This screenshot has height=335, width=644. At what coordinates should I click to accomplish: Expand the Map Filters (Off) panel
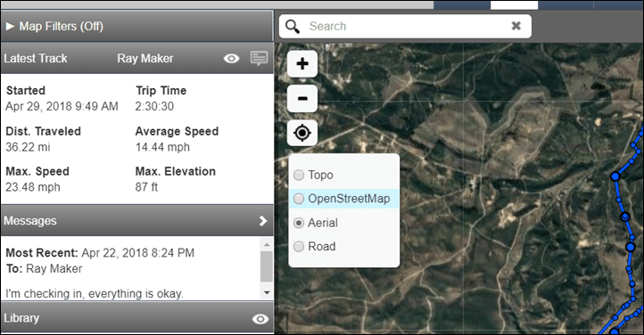[136, 26]
